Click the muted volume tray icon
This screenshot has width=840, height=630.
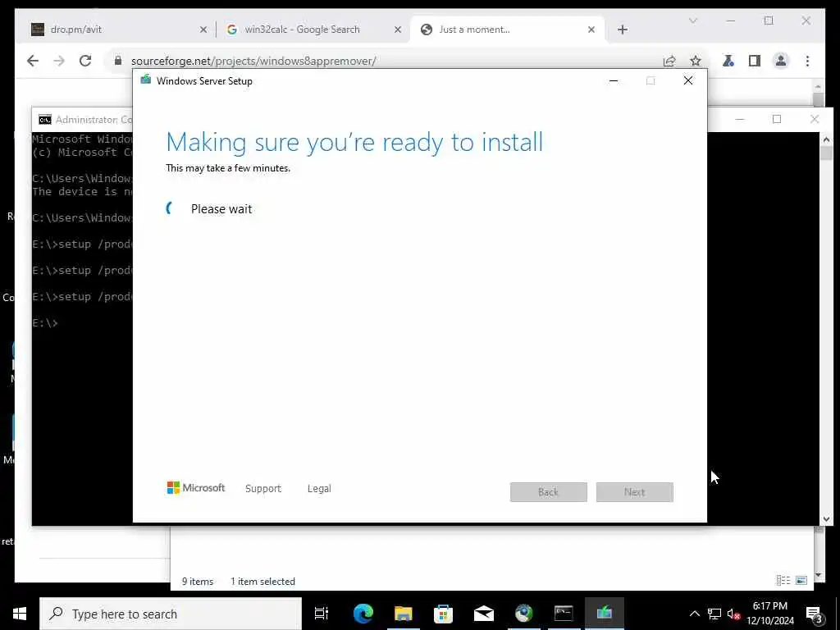point(733,614)
